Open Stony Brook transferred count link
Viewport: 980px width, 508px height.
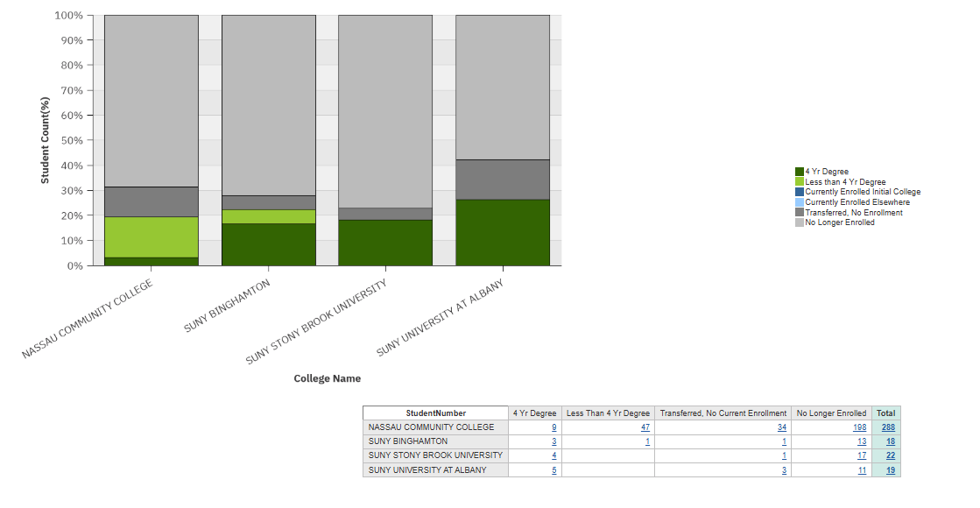point(785,455)
